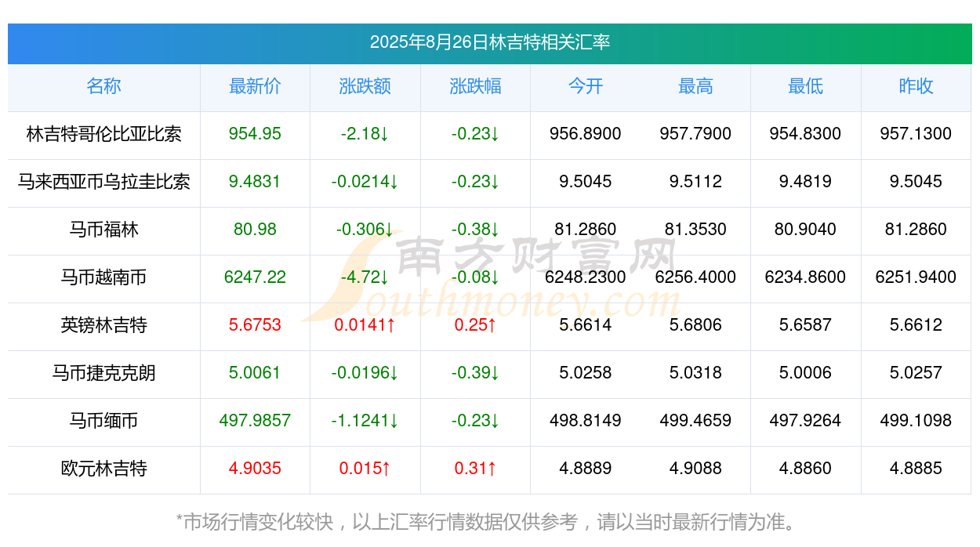Click latest price 5.0061
Screen dimensions: 980x547
pyautogui.click(x=255, y=373)
